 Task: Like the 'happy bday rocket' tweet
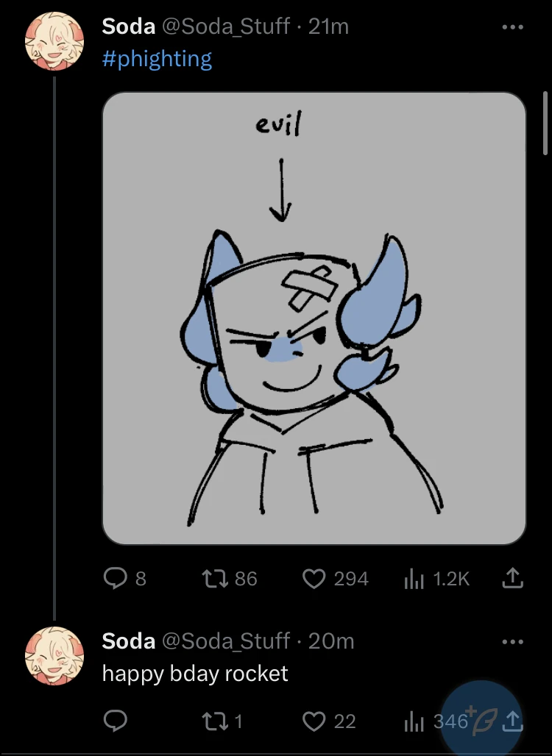click(314, 721)
